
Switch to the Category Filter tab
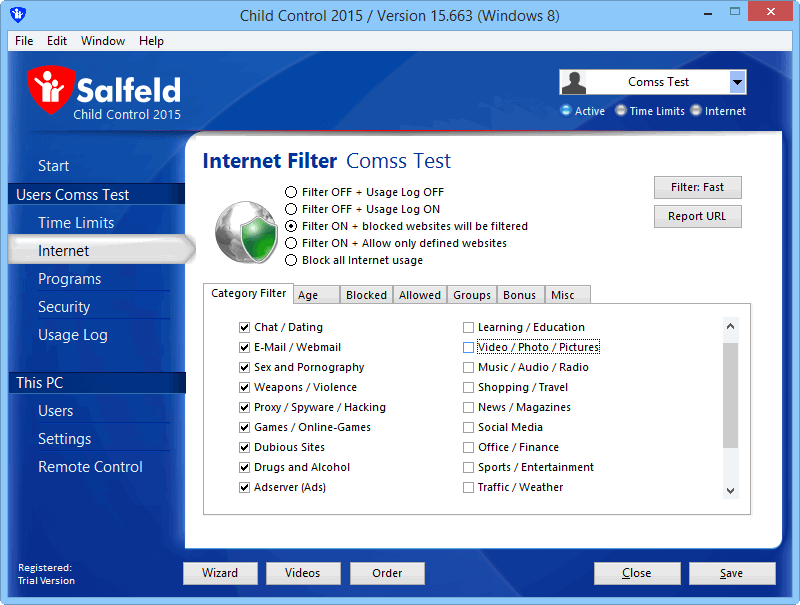[248, 293]
